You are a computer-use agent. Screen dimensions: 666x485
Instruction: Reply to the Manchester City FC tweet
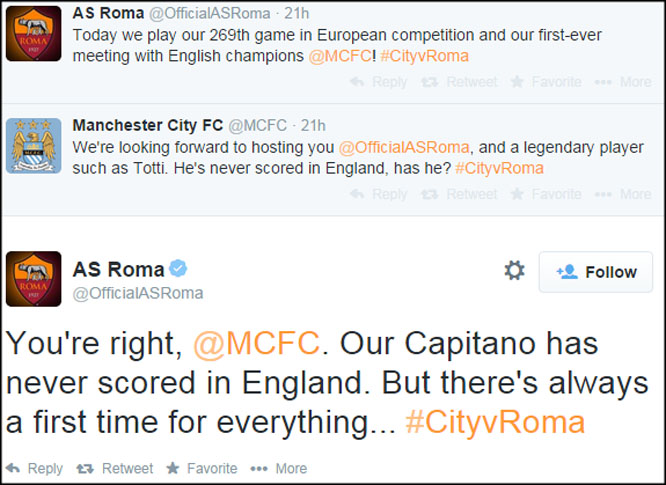point(378,194)
